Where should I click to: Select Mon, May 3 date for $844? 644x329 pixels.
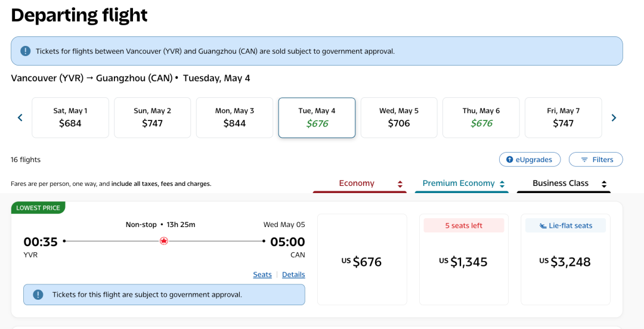coord(234,117)
